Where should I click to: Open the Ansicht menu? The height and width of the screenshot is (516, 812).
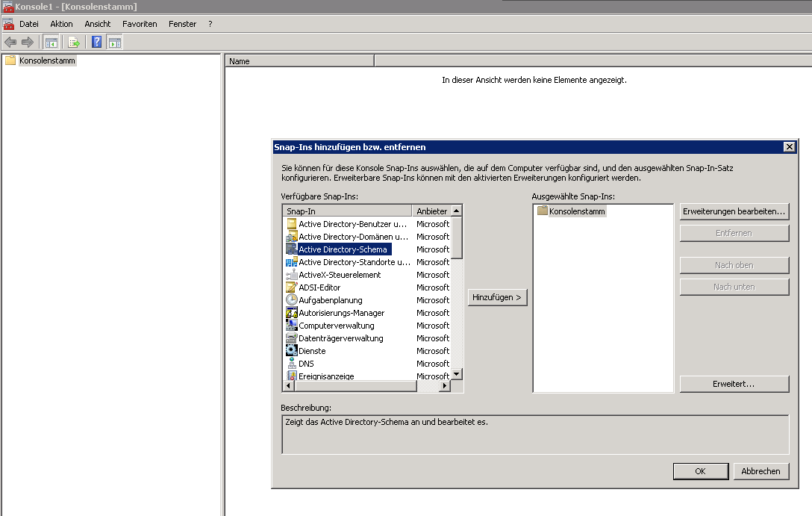97,24
